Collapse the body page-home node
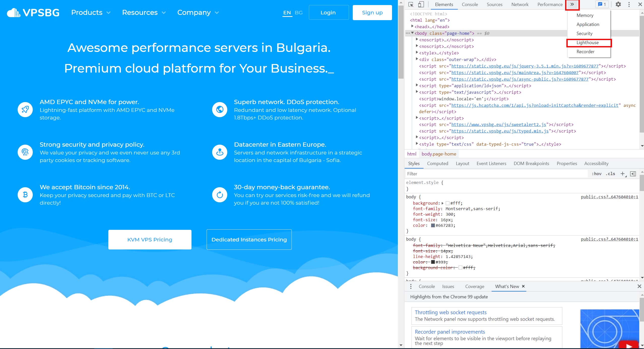Viewport: 644px width, 349px height. (412, 33)
